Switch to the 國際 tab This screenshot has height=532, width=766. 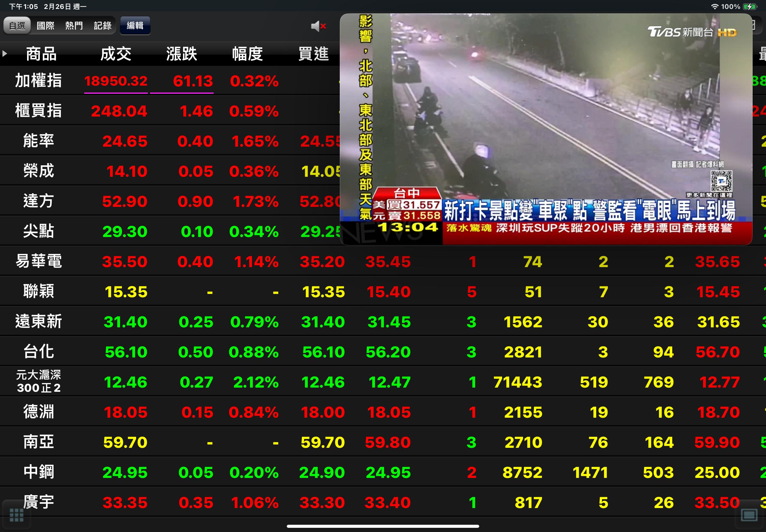click(45, 25)
